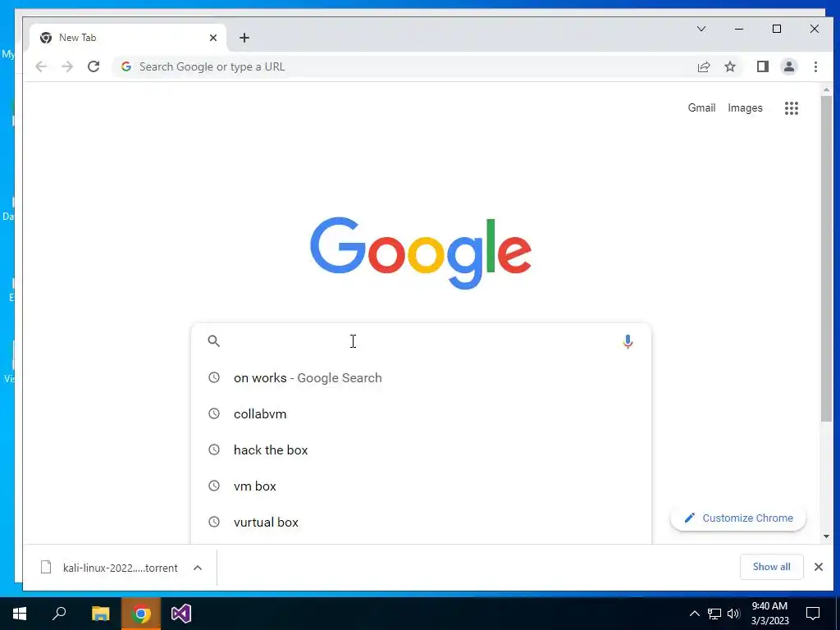This screenshot has width=840, height=630.
Task: Click the browser back arrow
Action: (41, 66)
